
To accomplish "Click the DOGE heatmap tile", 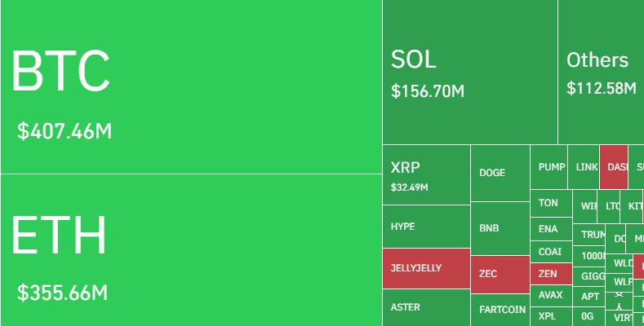I will [500, 173].
